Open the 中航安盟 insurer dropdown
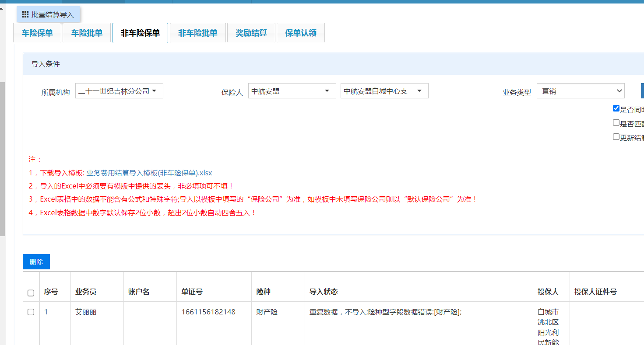Screen dimensions: 644x345 (x=292, y=91)
